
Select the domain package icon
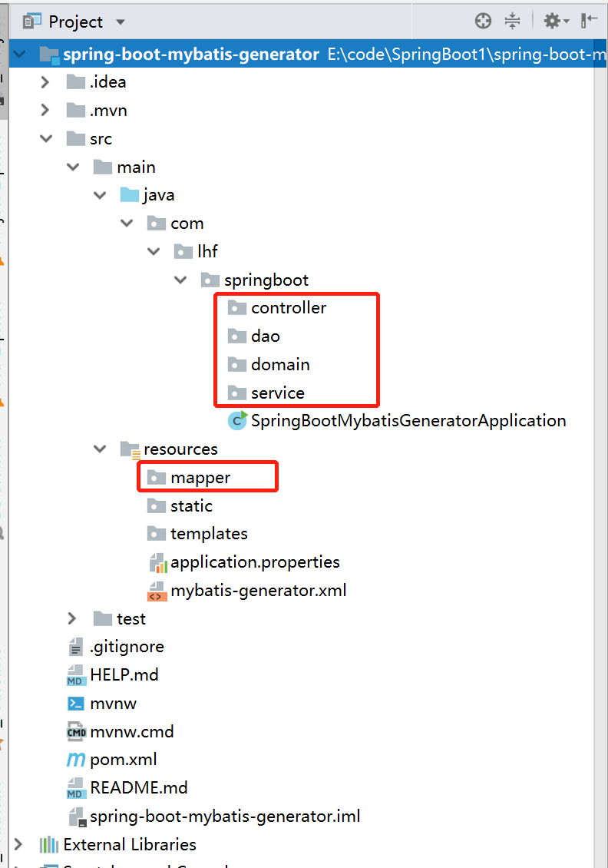click(x=236, y=364)
